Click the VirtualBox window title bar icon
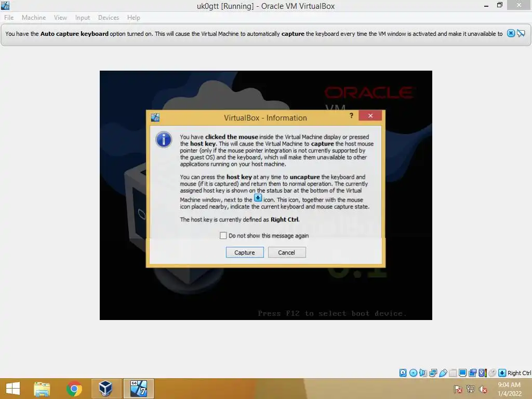This screenshot has width=532, height=399. pyautogui.click(x=5, y=5)
